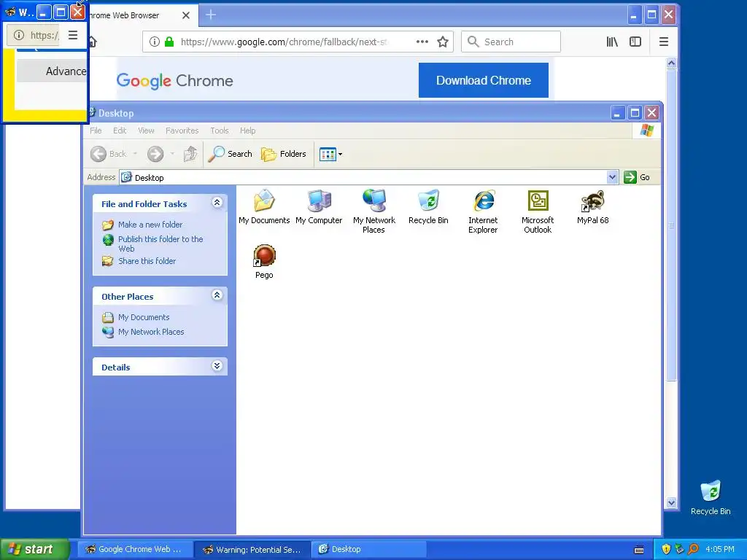
Task: Select the My Computer icon
Action: point(319,206)
